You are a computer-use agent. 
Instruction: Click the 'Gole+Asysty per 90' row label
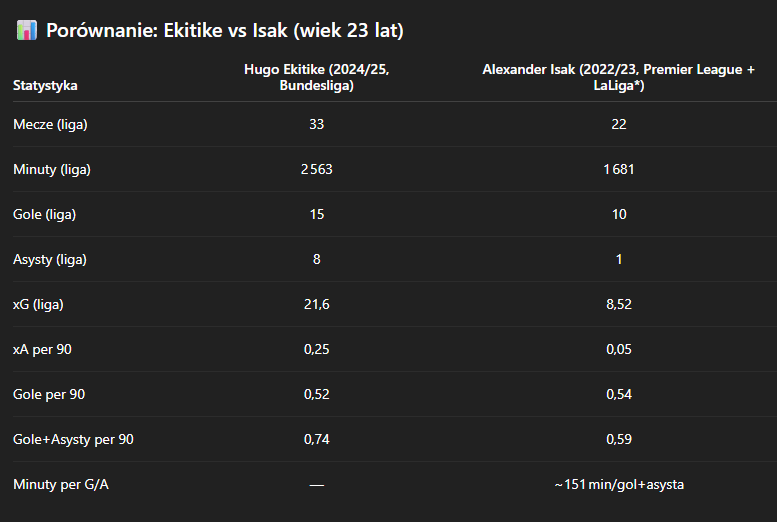pos(73,439)
